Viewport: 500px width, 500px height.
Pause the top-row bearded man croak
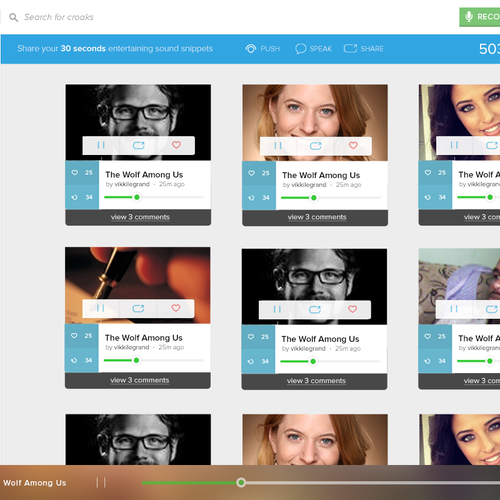(101, 145)
